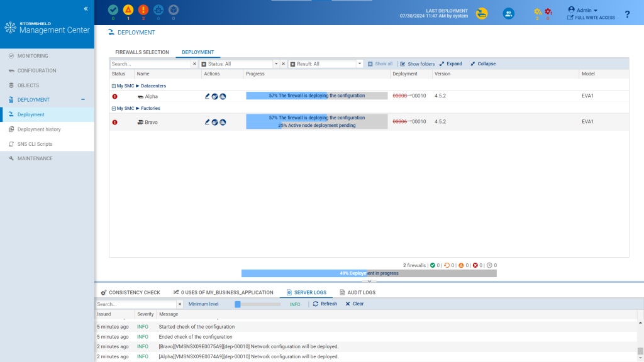Open the Result: All filter dropdown
Screen dimensions: 644x362
point(359,64)
